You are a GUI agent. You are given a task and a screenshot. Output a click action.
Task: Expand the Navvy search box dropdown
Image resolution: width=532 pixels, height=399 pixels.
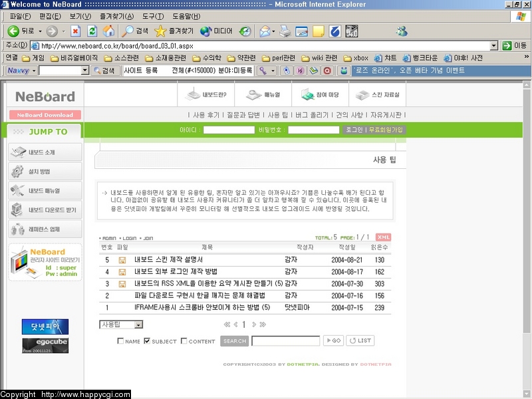click(85, 70)
